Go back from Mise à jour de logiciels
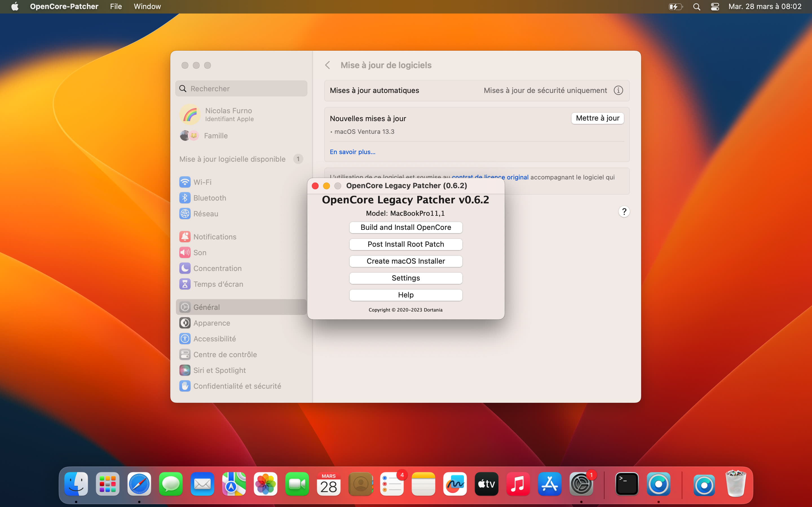 (328, 65)
